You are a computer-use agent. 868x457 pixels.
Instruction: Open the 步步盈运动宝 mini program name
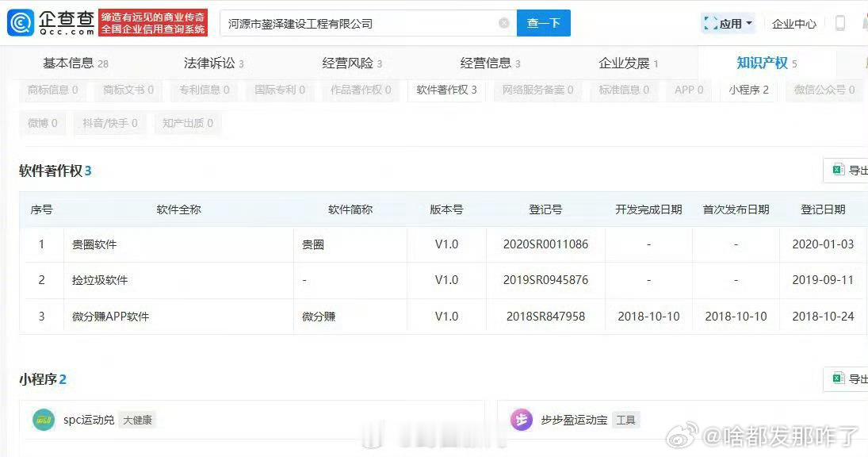pyautogui.click(x=574, y=420)
